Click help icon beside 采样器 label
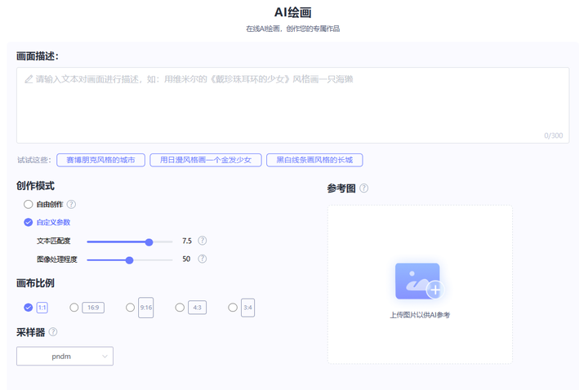The width and height of the screenshot is (588, 390). pos(53,332)
